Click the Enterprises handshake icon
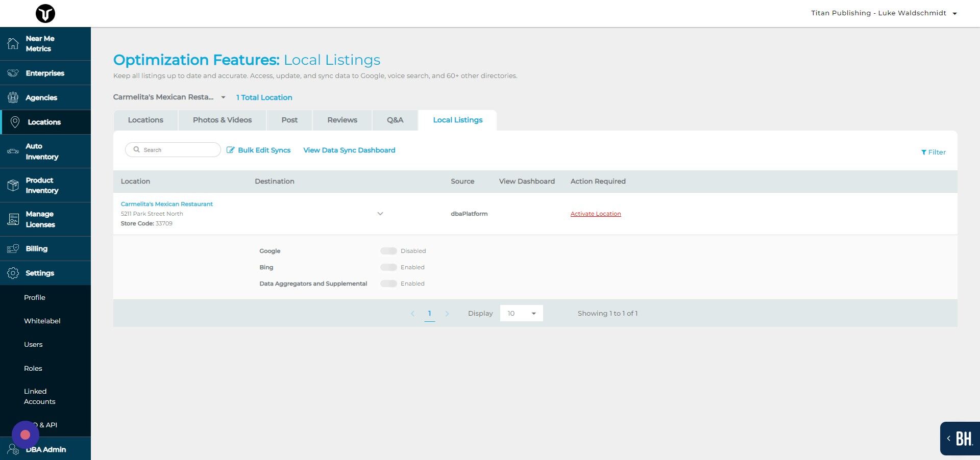Screen dimensions: 980x460 point(13,73)
